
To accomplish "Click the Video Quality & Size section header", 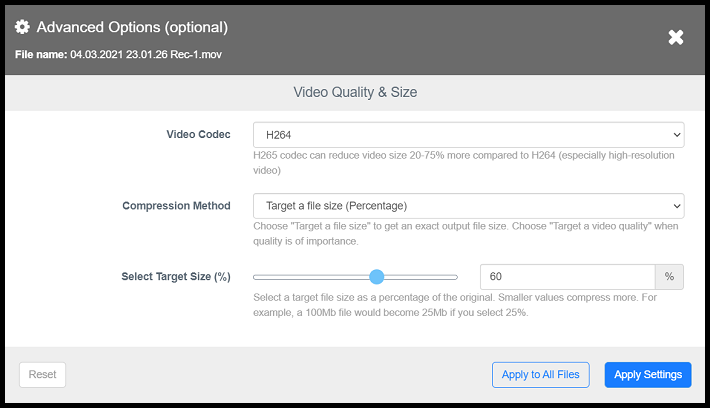I will pyautogui.click(x=355, y=92).
